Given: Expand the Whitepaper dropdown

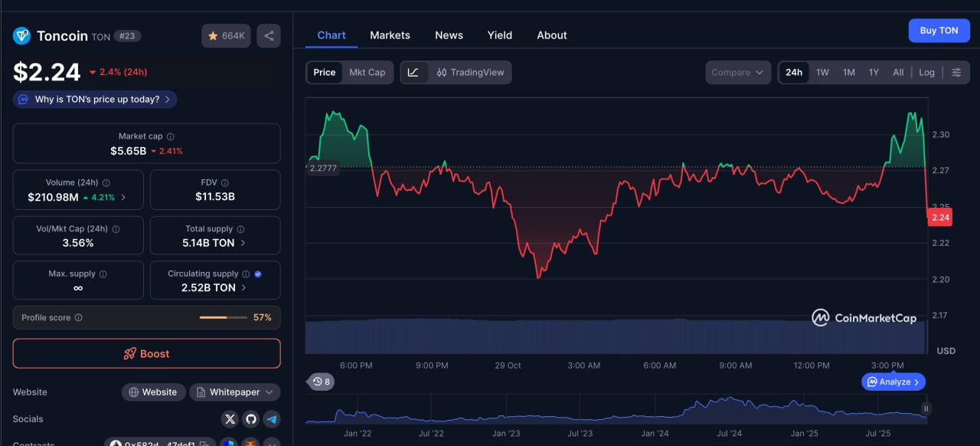Looking at the screenshot, I should tap(234, 392).
